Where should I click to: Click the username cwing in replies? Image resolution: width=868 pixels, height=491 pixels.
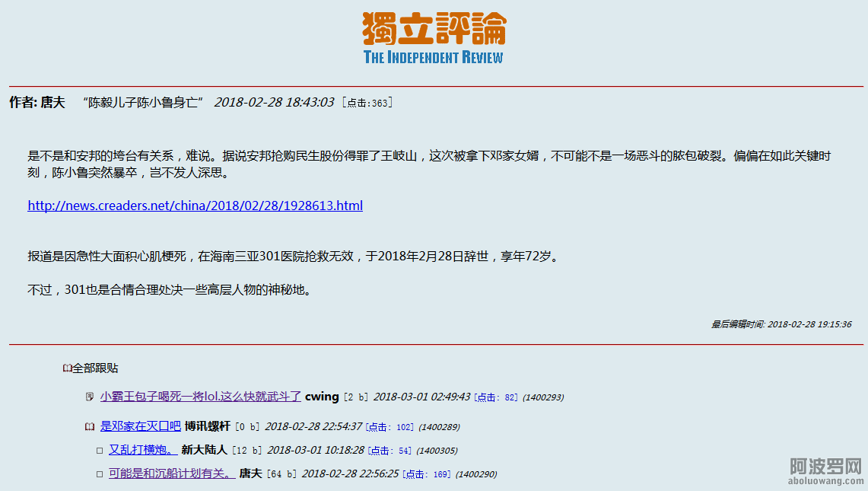322,397
